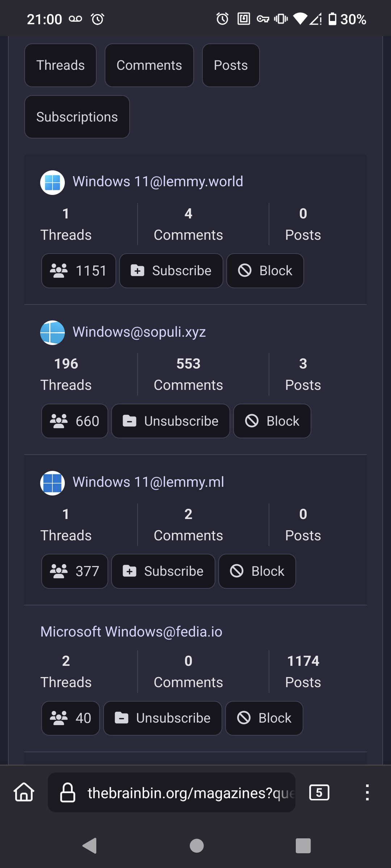Open the browser three-dot overflow menu
Image resolution: width=391 pixels, height=868 pixels.
[367, 792]
